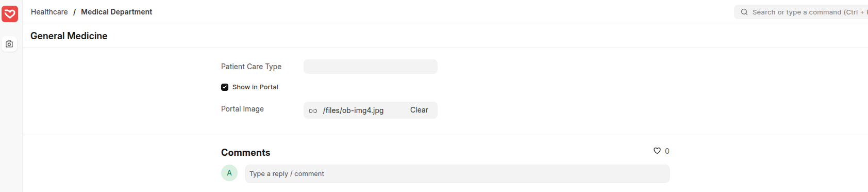Open the Patient Care Type field

point(371,67)
